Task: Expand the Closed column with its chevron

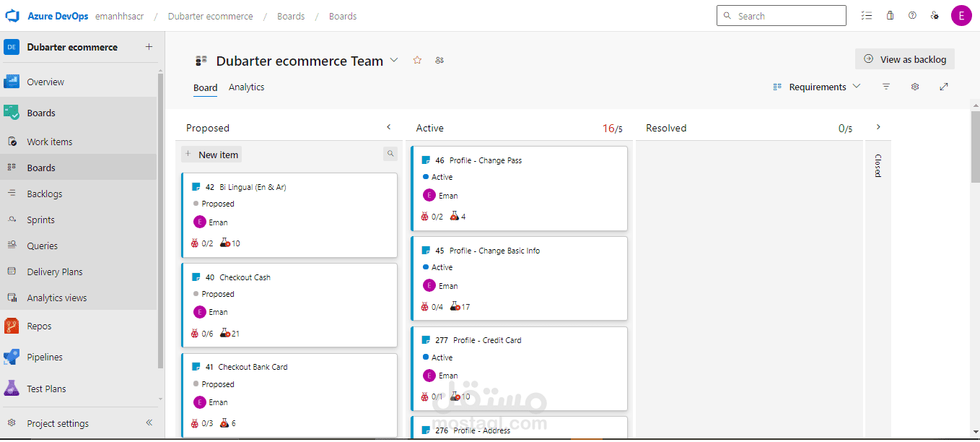Action: [x=878, y=127]
